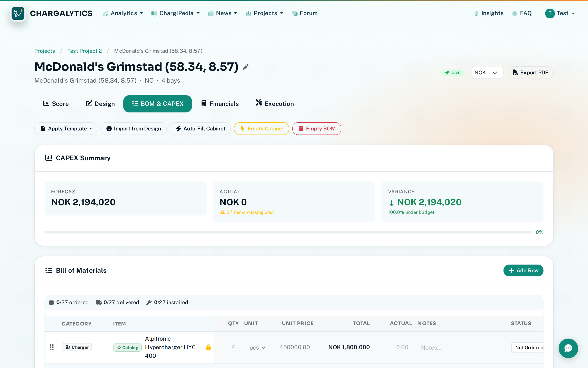Click the FAQ question mark icon
This screenshot has height=368, width=588.
pyautogui.click(x=515, y=14)
